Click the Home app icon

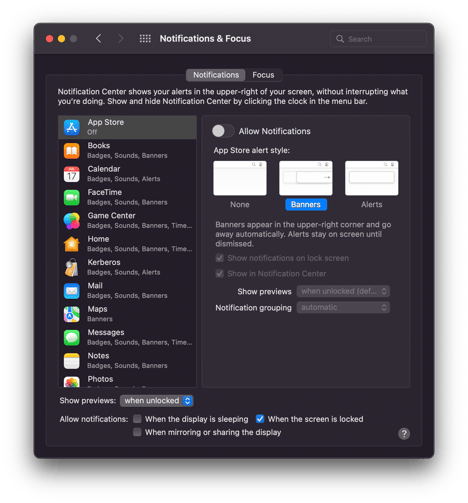click(x=71, y=244)
